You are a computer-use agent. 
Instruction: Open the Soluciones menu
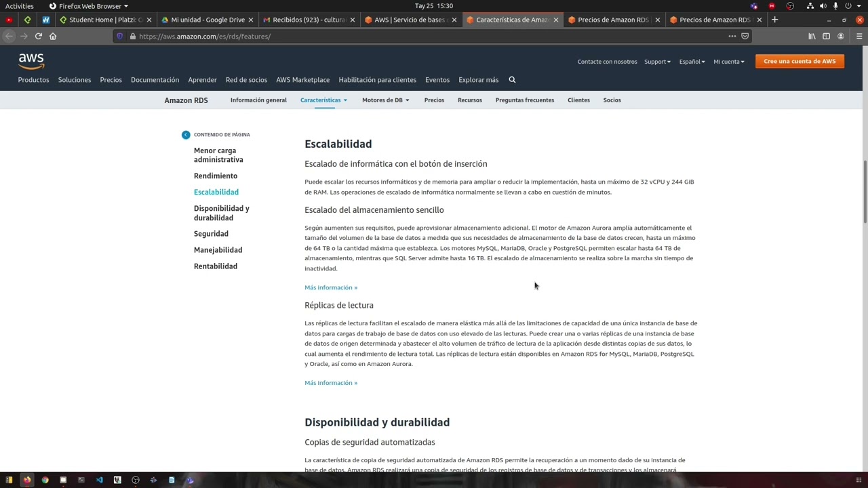75,80
